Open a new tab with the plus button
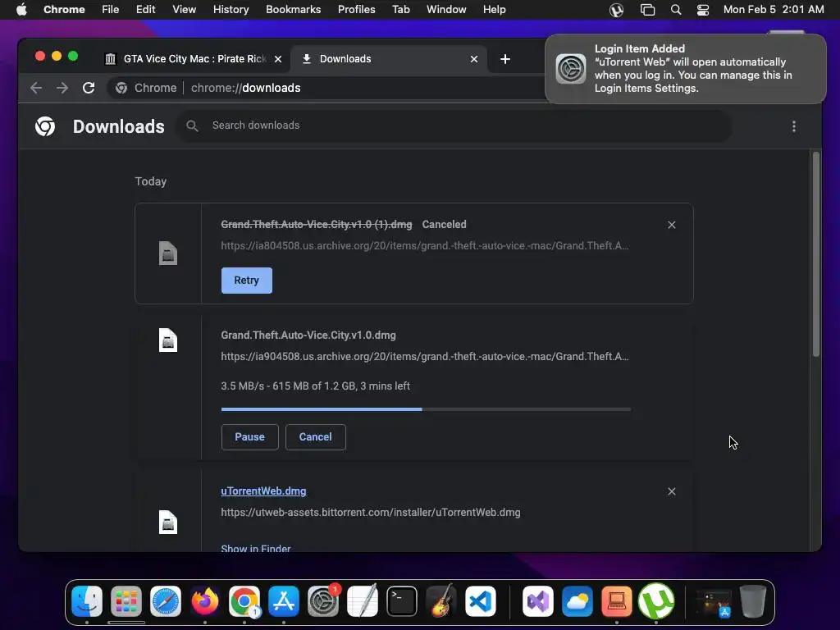The image size is (840, 630). (504, 59)
